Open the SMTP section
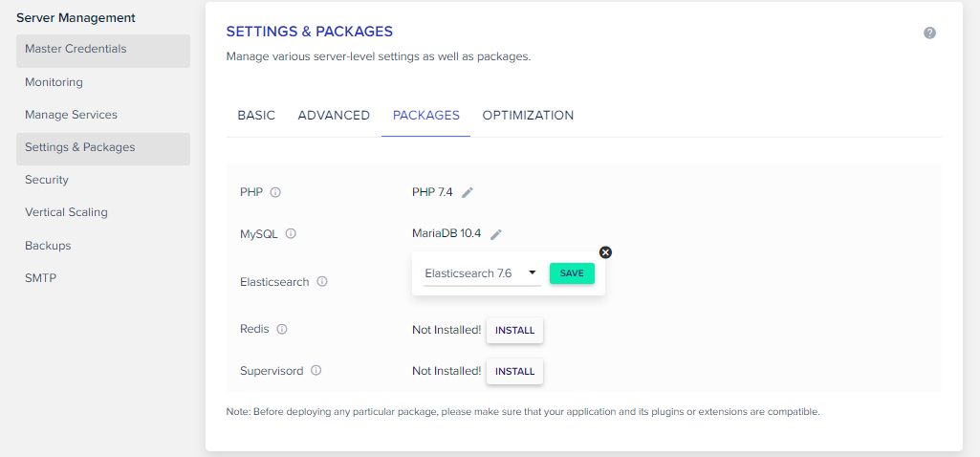Viewport: 980px width, 457px height. point(103,278)
